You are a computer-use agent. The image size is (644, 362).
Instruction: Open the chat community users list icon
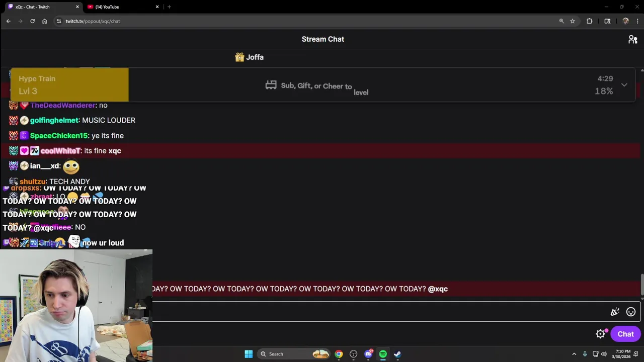[x=632, y=39]
